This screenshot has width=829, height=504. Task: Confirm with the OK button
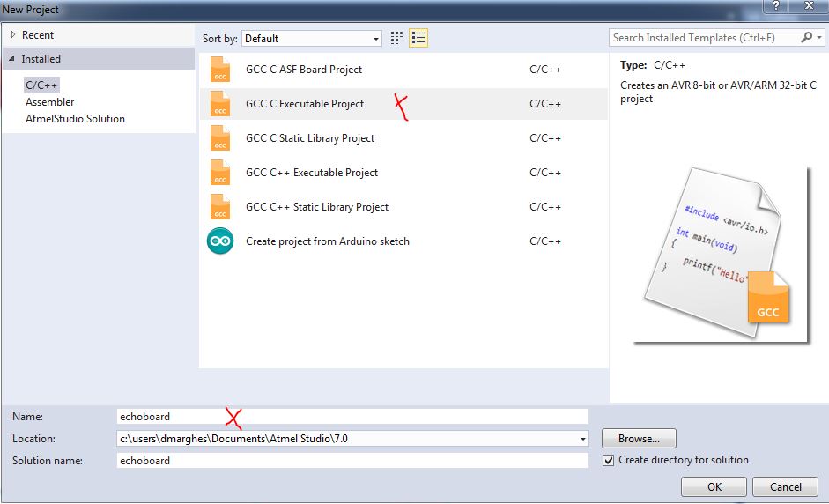[714, 486]
